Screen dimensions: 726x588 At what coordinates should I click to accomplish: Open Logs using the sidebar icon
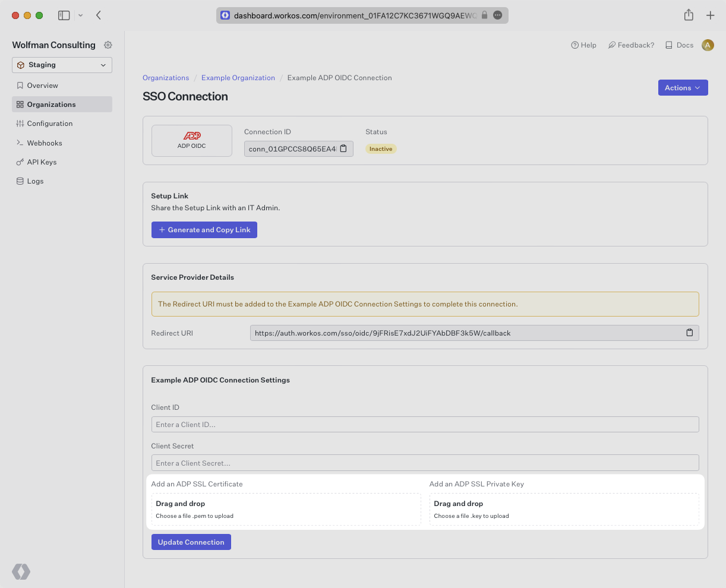pos(36,181)
